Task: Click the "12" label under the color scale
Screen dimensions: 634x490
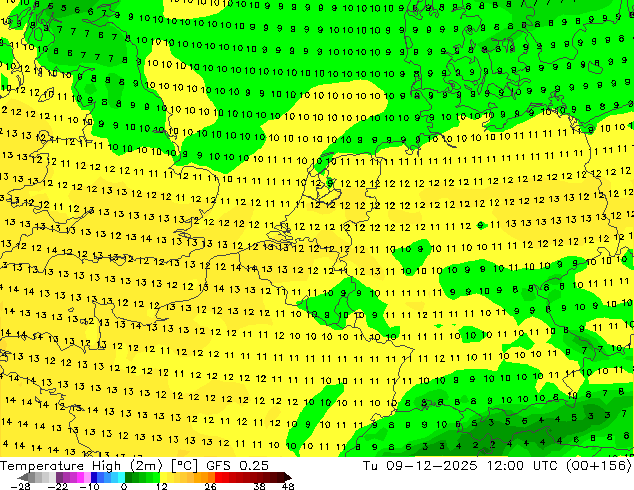Action: click(x=162, y=486)
